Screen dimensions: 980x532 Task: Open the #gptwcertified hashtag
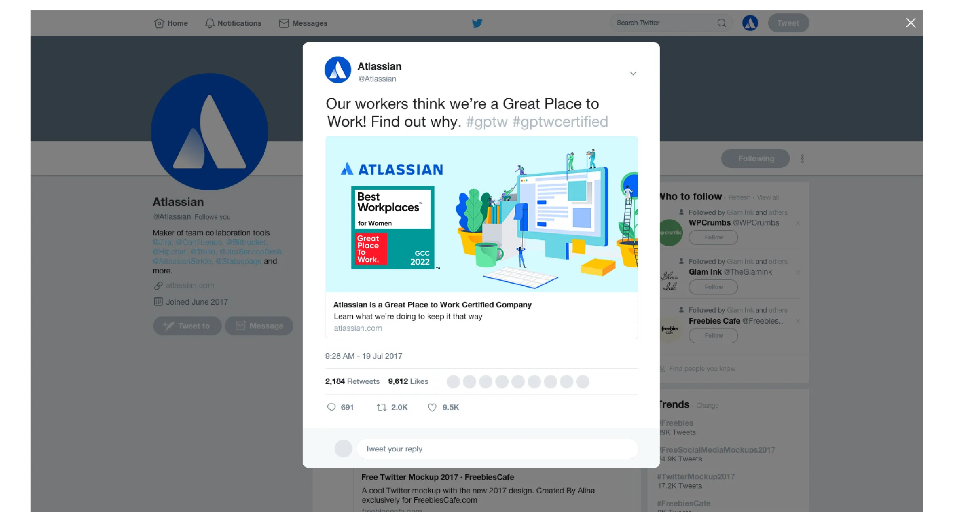pos(560,122)
